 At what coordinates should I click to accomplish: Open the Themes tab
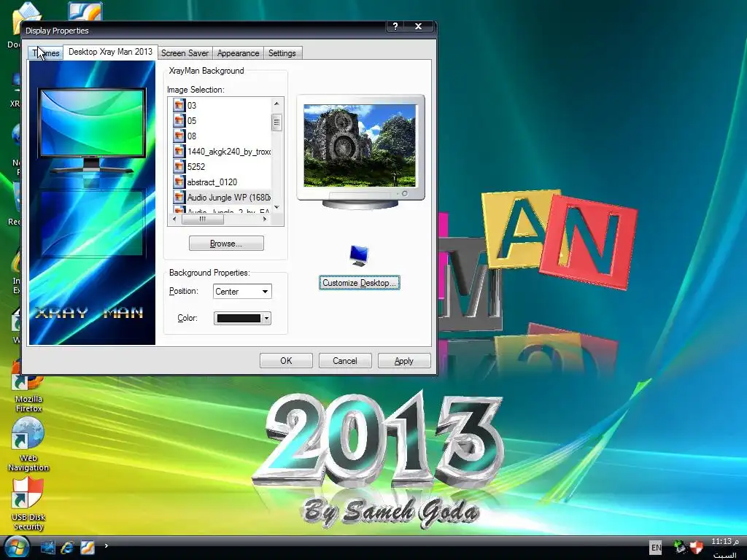(46, 52)
